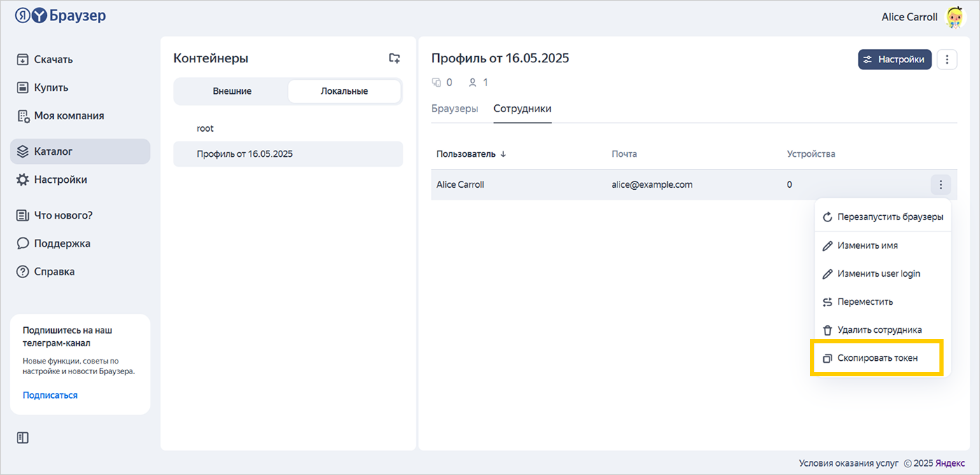Click the Скачать download icon
This screenshot has height=475, width=980.
[22, 60]
